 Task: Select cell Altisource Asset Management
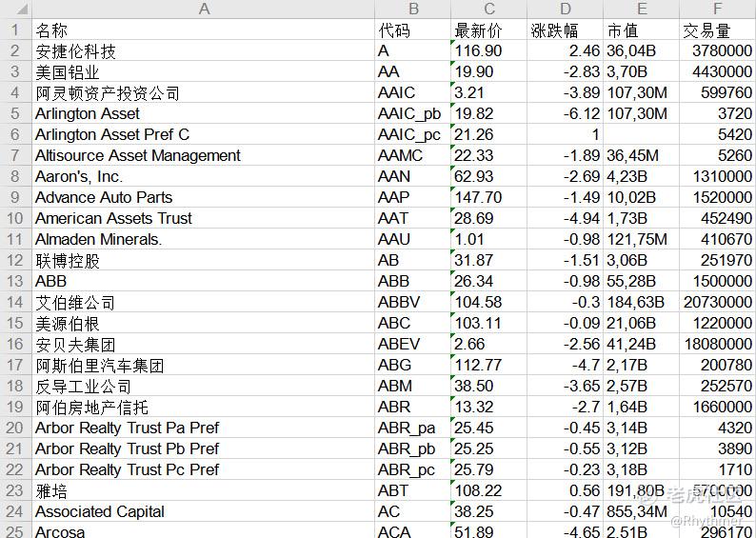click(x=203, y=155)
